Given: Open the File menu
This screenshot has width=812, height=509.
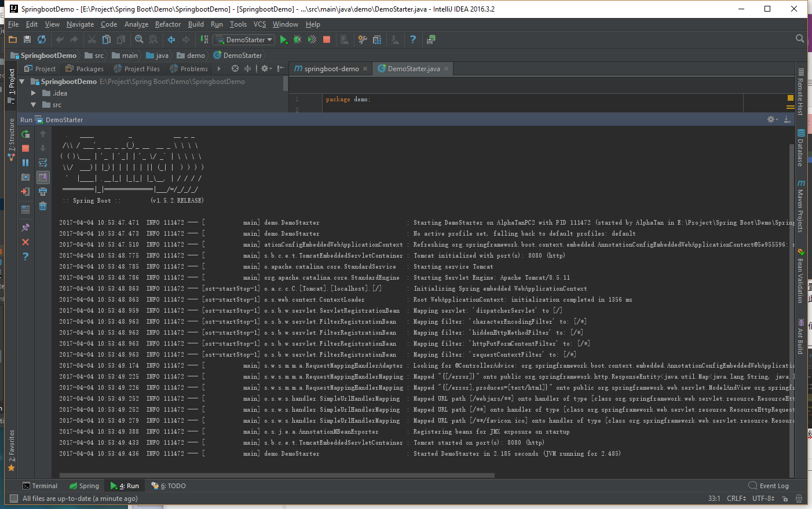Looking at the screenshot, I should pos(13,24).
